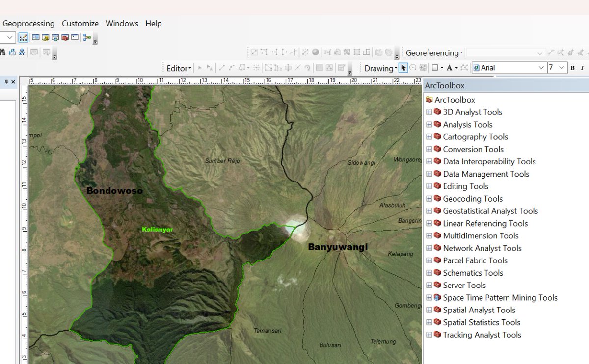The height and width of the screenshot is (364, 589).
Task: Open the Search window icon
Action: (x=55, y=37)
